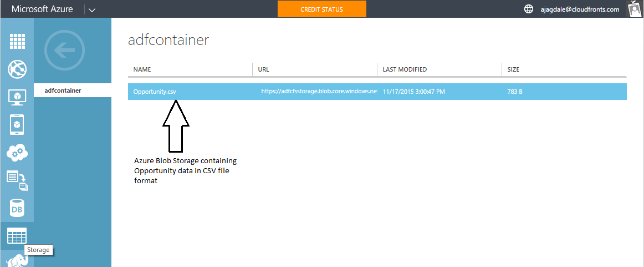Click the user avatar badge icon
Screen dimensions: 644x267
tap(635, 9)
